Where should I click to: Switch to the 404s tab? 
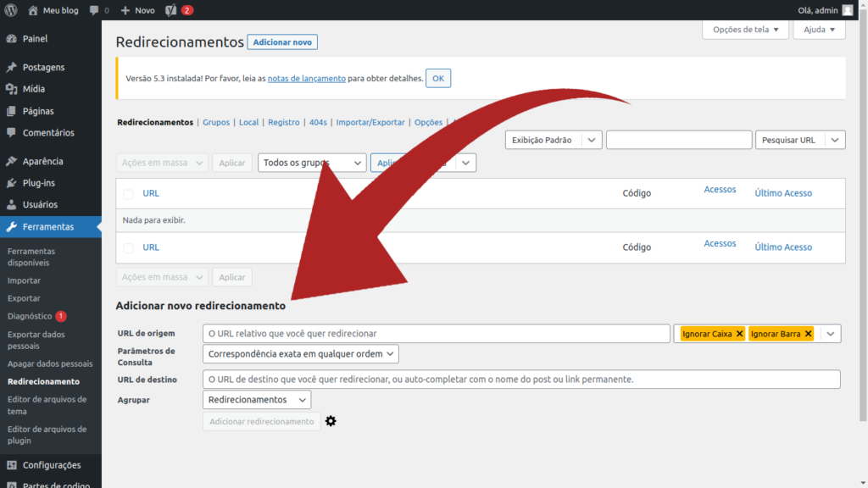318,122
